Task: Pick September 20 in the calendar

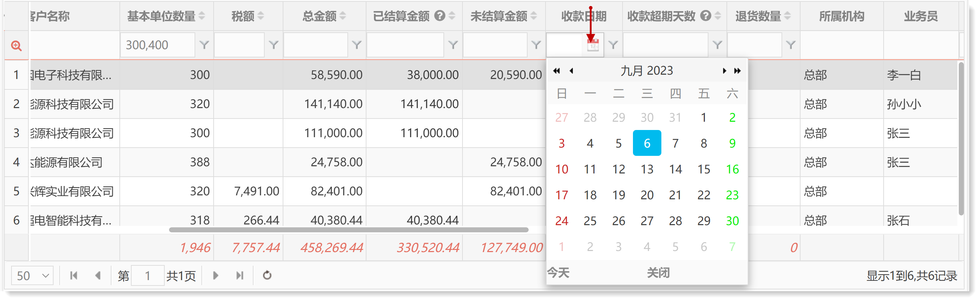Action: pyautogui.click(x=647, y=195)
